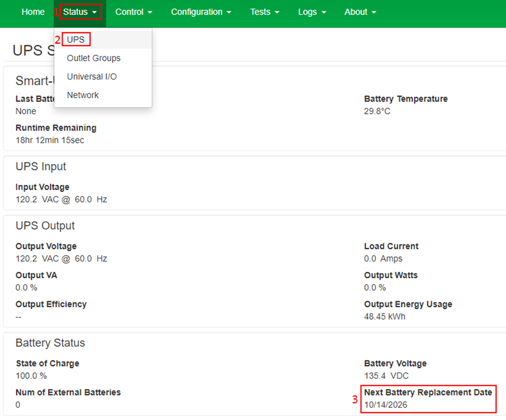Screen dimensions: 506x420
Task: Select the Output Voltage label
Action: coord(46,246)
